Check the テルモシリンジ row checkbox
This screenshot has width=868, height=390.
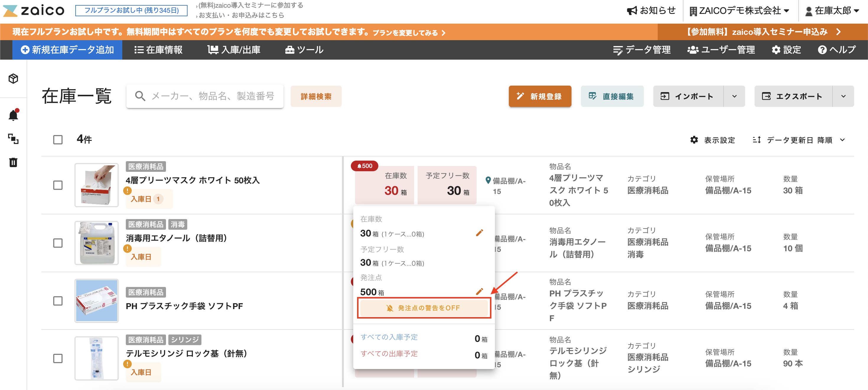58,358
